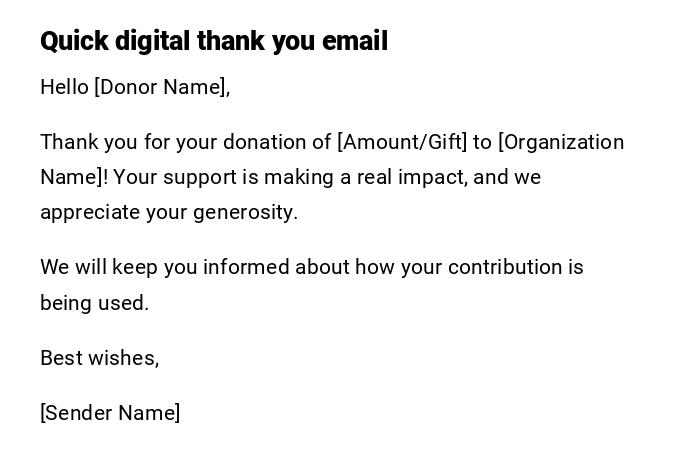Select the [Amount/Gift] placeholder text
The height and width of the screenshot is (475, 700).
[402, 142]
